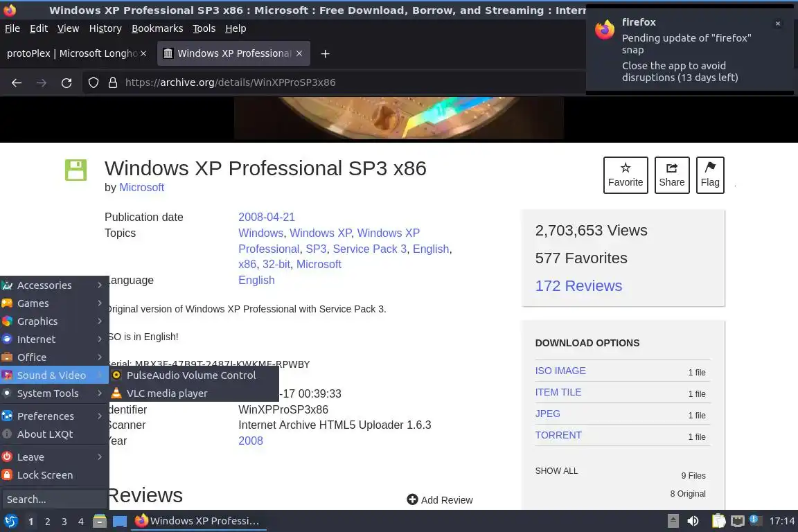Click the browser Back arrow

click(17, 82)
